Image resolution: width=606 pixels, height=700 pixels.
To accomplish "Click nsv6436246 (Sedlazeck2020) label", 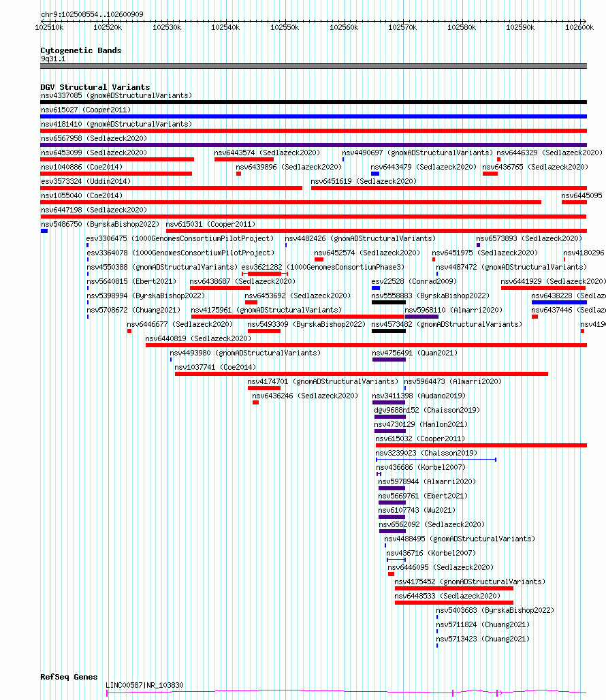I will 305,396.
